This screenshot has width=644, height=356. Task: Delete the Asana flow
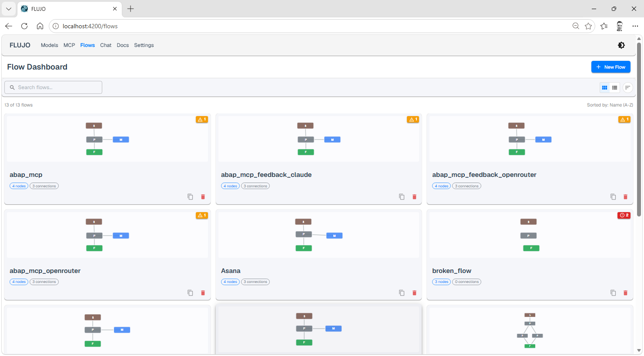pos(414,293)
